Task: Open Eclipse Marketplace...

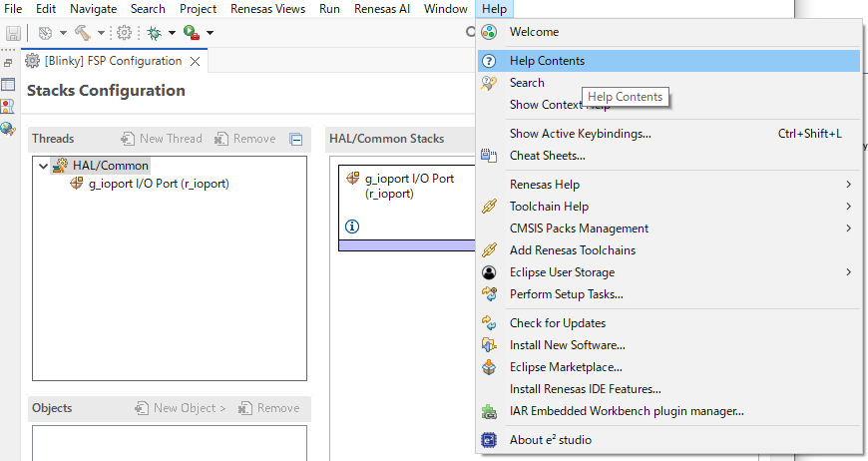Action: 668,367
